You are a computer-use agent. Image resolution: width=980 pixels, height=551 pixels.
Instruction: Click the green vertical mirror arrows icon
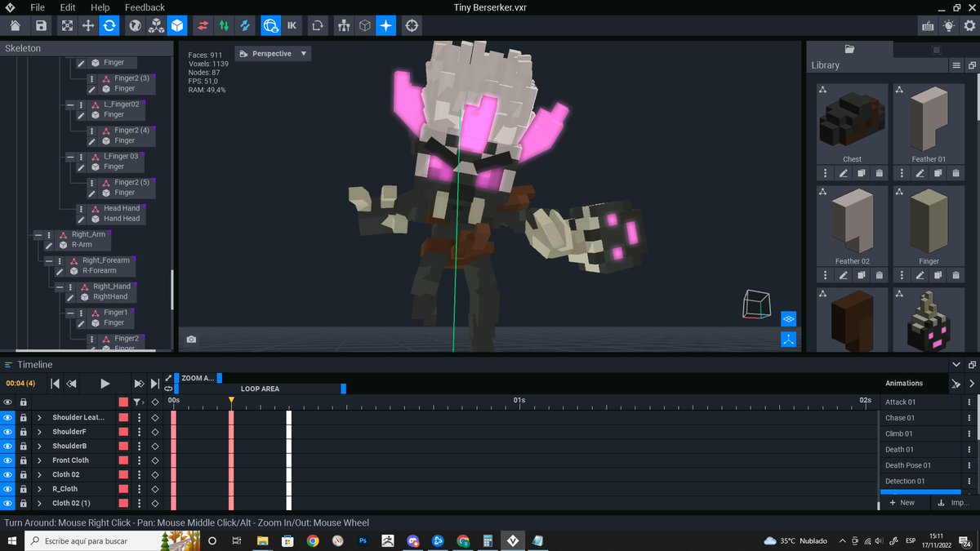coord(224,26)
